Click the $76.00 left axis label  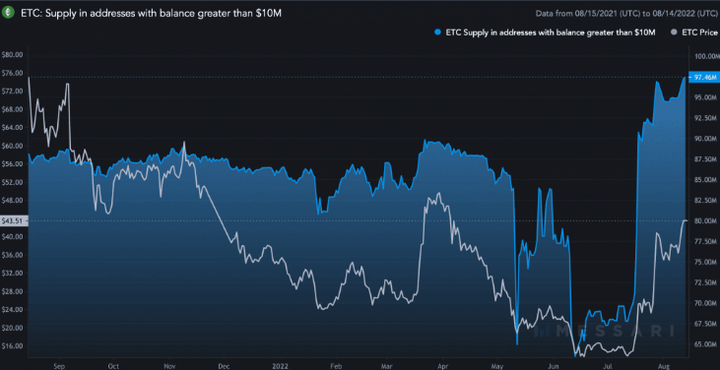[x=13, y=73]
